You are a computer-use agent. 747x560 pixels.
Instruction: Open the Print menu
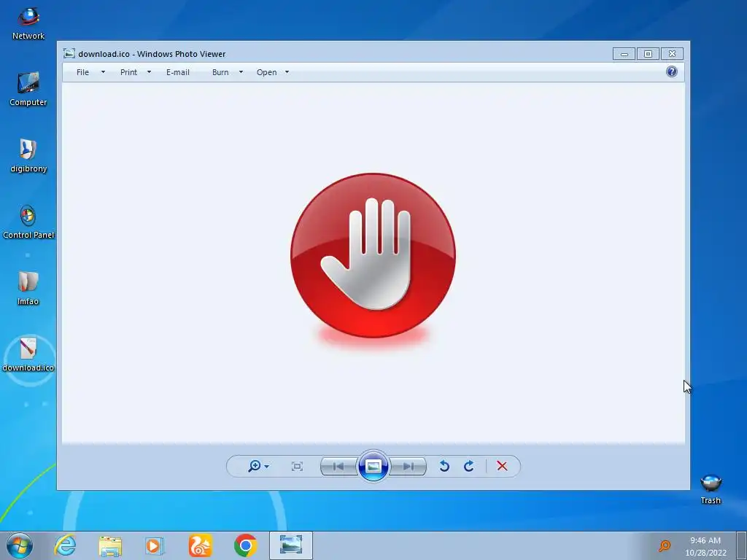click(128, 72)
